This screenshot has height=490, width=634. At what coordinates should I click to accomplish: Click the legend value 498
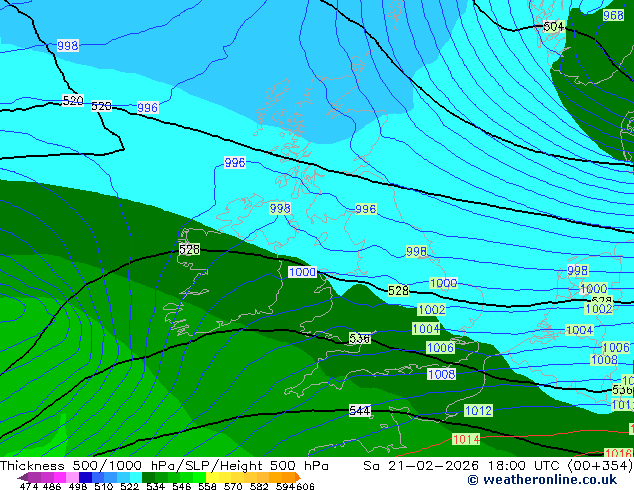pyautogui.click(x=78, y=486)
